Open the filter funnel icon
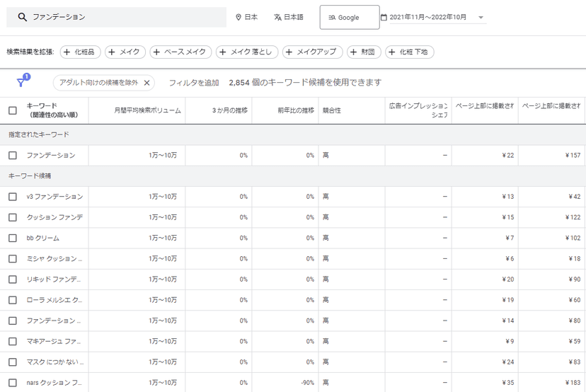Screen dimensions: 586x392 coord(21,82)
